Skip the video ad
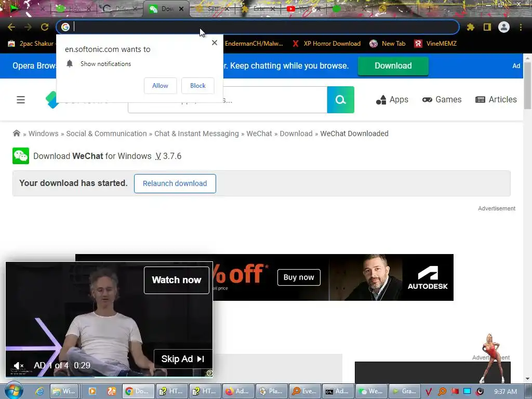 pos(183,359)
